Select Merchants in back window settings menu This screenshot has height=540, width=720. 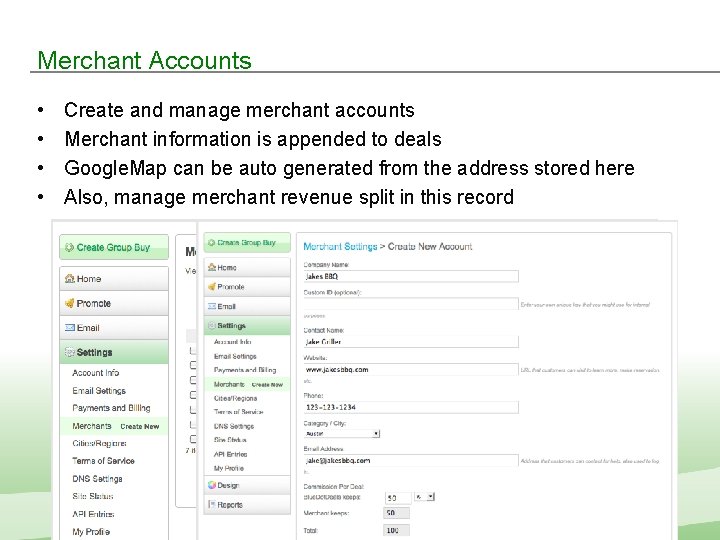(92, 426)
